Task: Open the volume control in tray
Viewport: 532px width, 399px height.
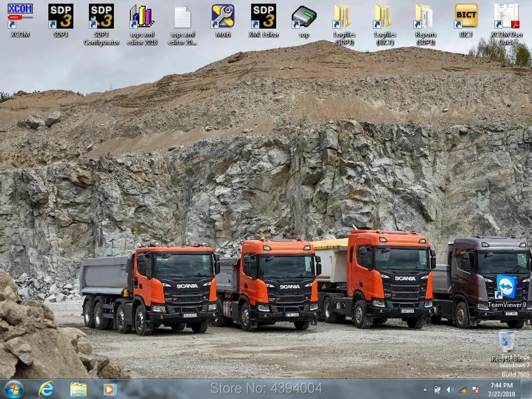Action: point(450,389)
